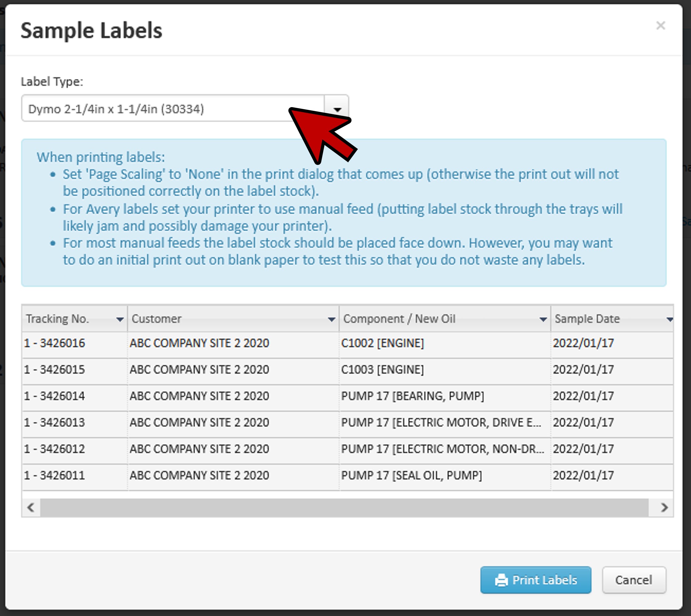691x616 pixels.
Task: Open Customer column menu arrow
Action: click(331, 319)
